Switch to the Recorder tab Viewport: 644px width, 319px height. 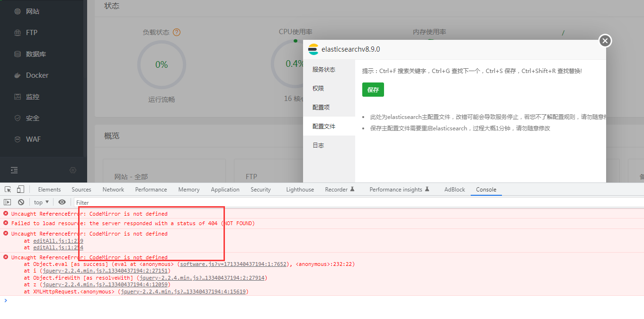340,190
